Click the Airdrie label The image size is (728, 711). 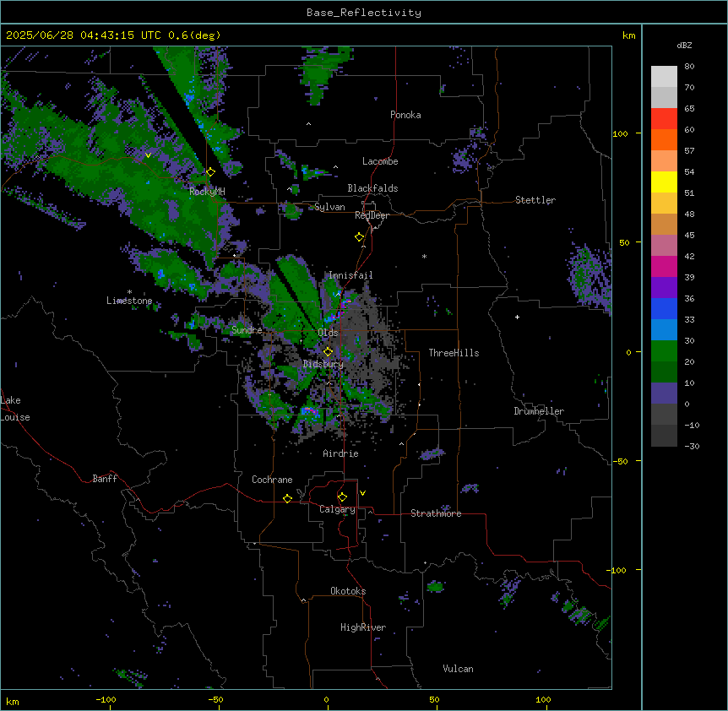[340, 453]
